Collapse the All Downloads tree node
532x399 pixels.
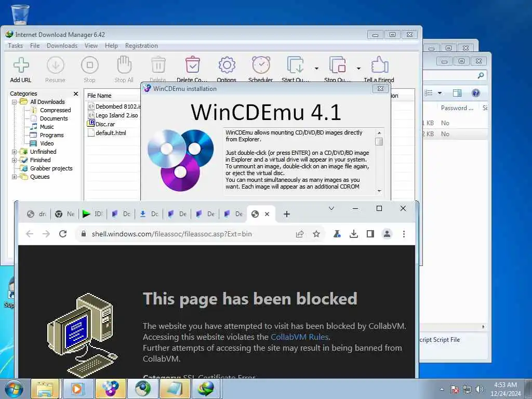[14, 102]
